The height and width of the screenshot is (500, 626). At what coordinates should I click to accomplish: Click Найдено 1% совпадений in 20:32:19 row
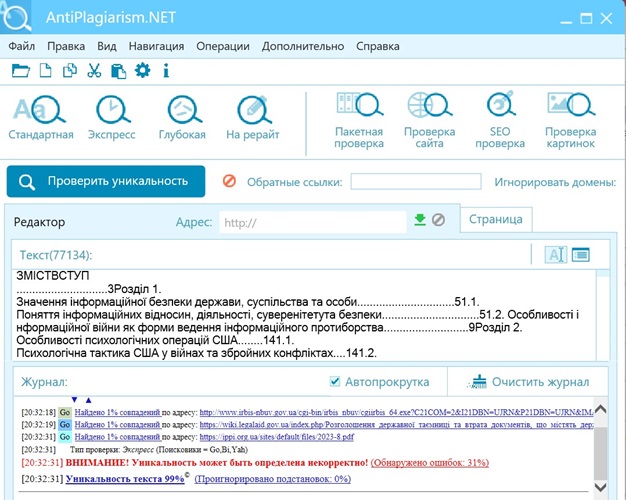[118, 425]
